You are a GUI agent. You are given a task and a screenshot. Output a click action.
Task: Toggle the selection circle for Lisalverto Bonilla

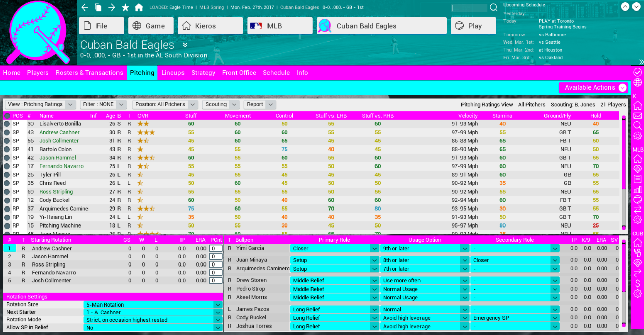click(x=7, y=124)
